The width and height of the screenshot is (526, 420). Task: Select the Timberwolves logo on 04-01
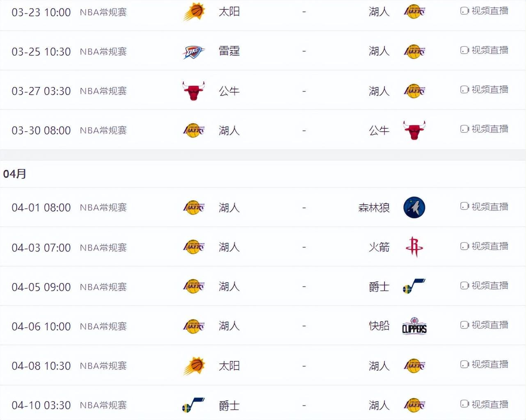(414, 208)
